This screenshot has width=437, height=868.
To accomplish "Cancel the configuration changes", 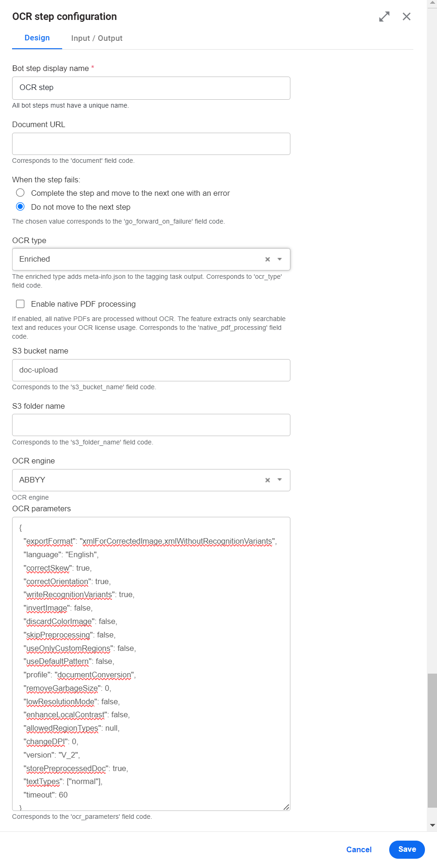I will click(359, 849).
